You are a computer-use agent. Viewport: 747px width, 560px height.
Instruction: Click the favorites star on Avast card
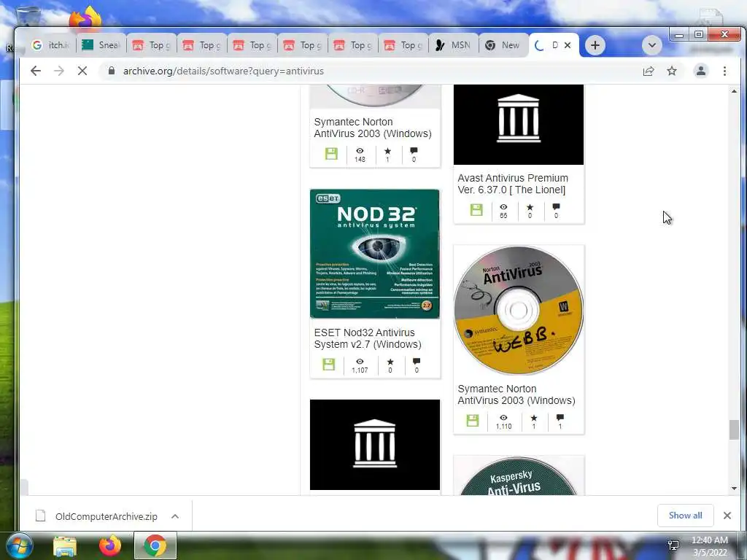(x=530, y=207)
